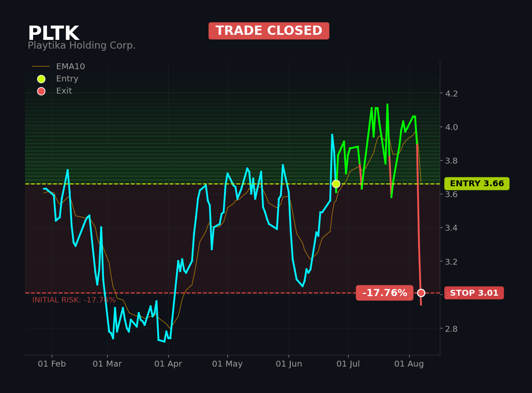Click the 01 Aug axis label

click(409, 364)
